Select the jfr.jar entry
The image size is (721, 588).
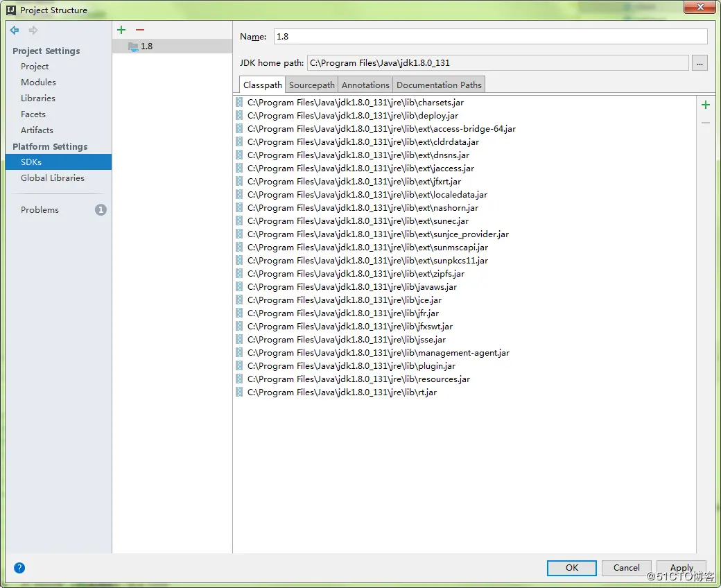click(464, 313)
